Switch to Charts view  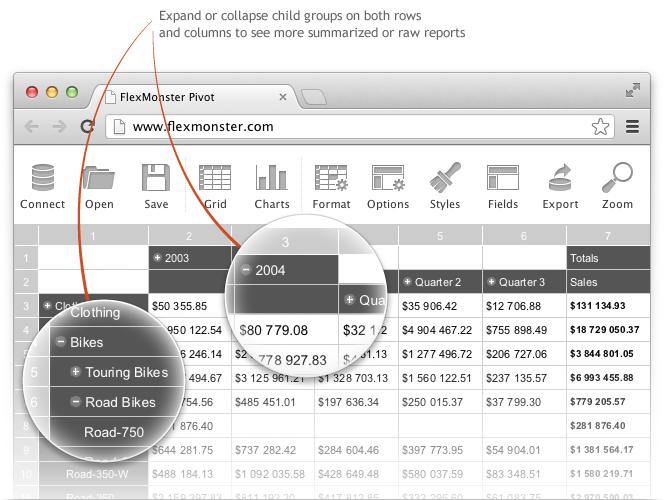pyautogui.click(x=271, y=178)
